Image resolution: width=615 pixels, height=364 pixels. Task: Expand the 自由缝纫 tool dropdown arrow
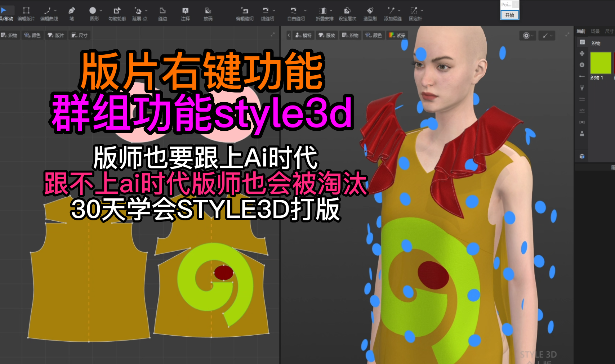click(x=305, y=10)
